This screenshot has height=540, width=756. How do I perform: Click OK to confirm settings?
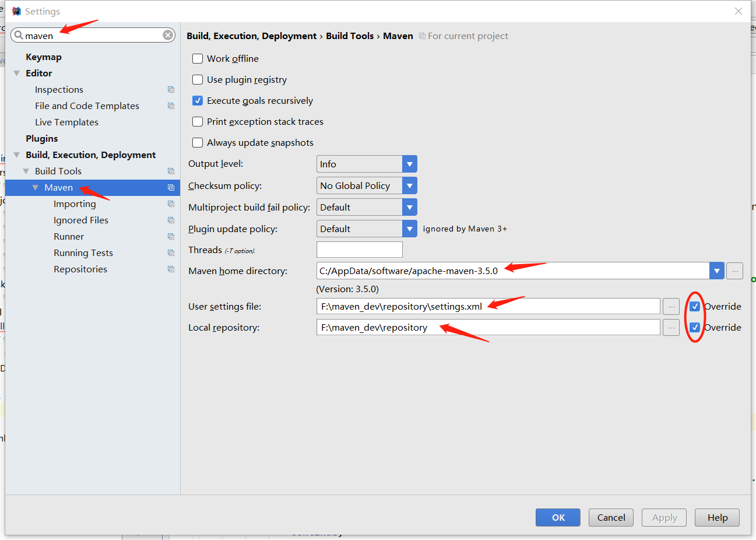(x=558, y=517)
